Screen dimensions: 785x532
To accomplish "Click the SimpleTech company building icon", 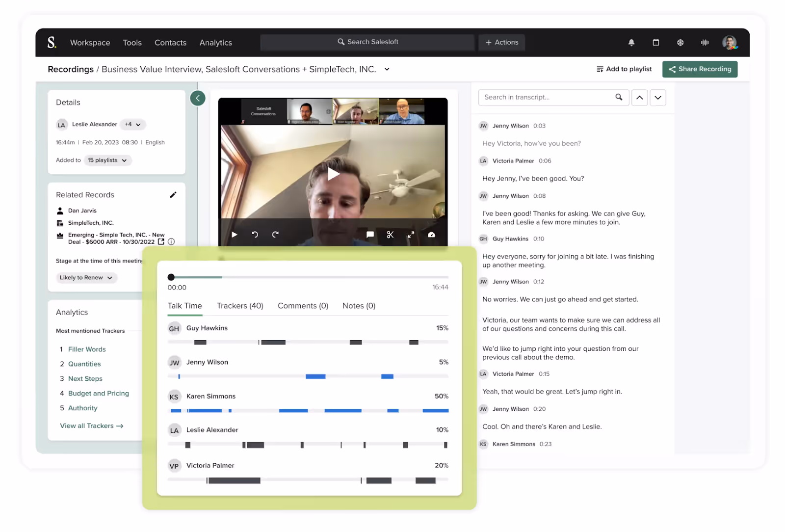I will pos(60,223).
